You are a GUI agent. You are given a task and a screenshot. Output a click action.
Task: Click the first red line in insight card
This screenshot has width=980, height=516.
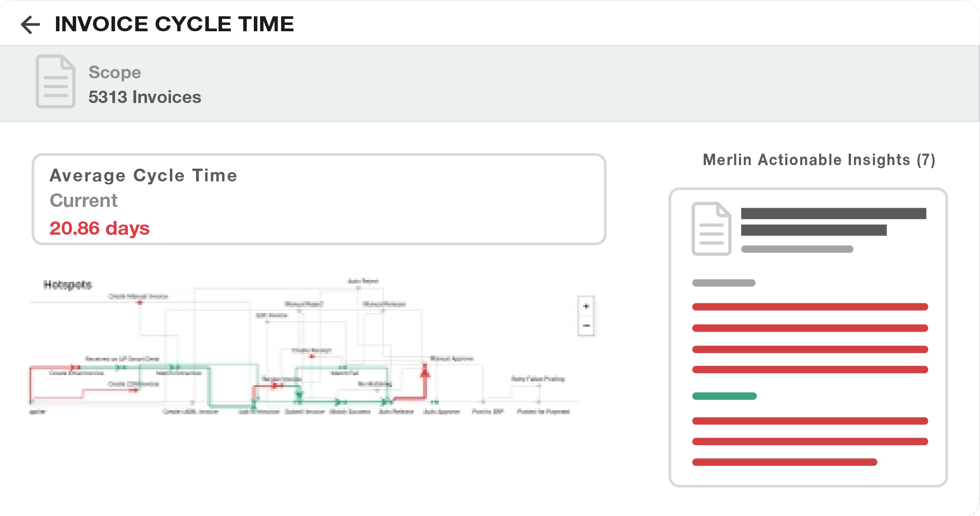point(810,307)
